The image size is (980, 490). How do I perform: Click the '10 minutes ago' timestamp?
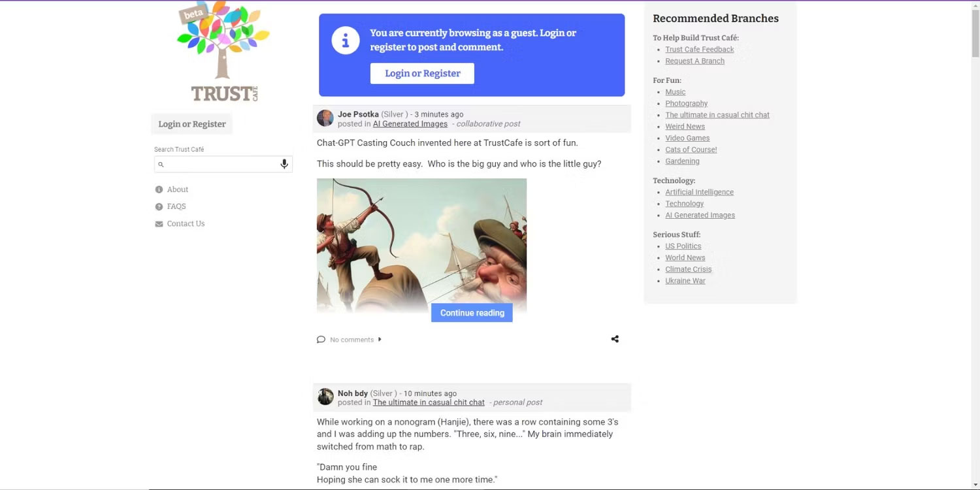tap(430, 393)
